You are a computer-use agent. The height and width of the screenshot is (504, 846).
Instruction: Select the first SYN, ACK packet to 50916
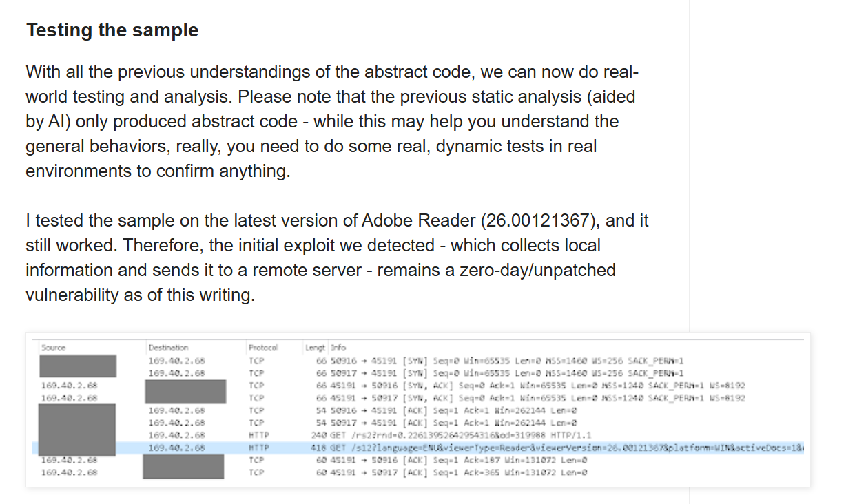pos(418,385)
